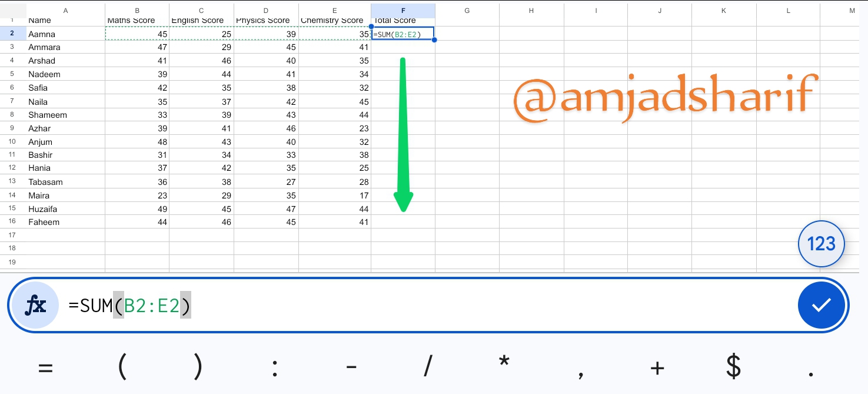Select column K header

(x=724, y=11)
